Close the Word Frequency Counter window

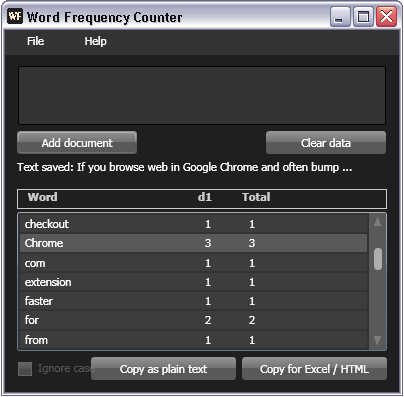point(386,17)
